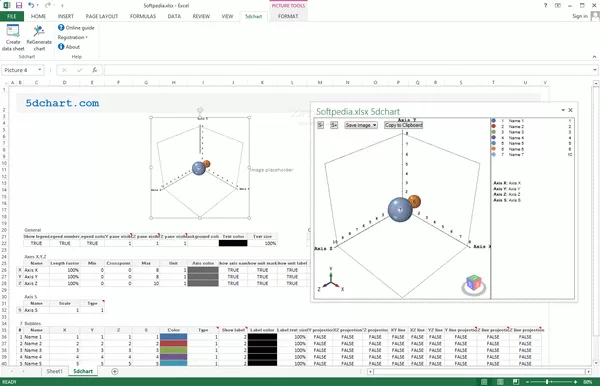Click the gray Axis color cell for Axis X
Screen dimensions: 600x386
click(x=203, y=270)
